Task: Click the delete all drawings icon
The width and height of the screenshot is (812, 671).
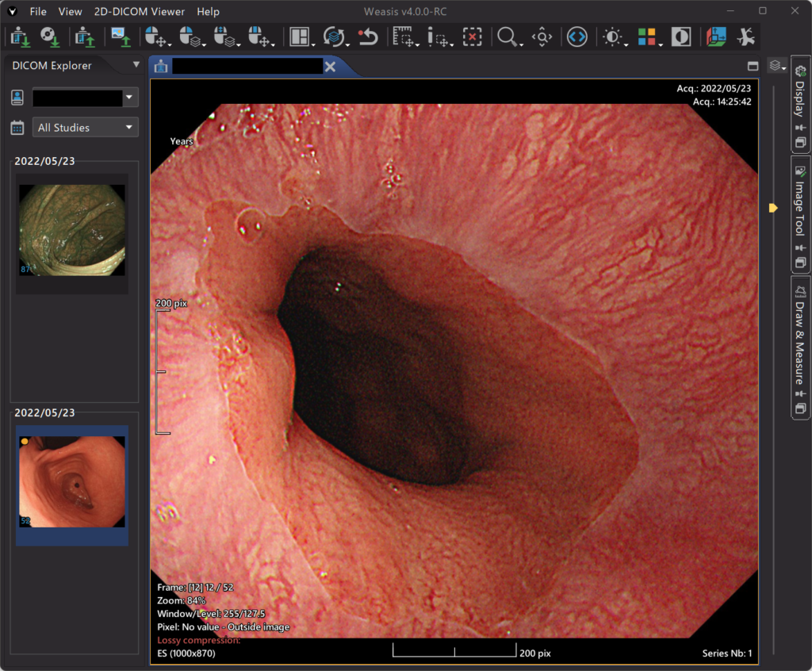Action: click(472, 37)
